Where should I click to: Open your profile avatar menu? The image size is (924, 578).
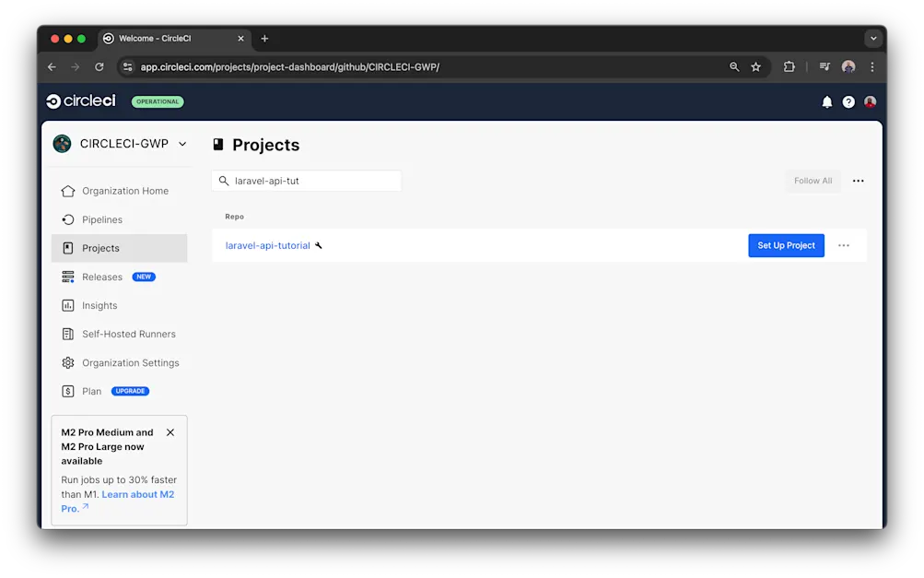pos(870,101)
